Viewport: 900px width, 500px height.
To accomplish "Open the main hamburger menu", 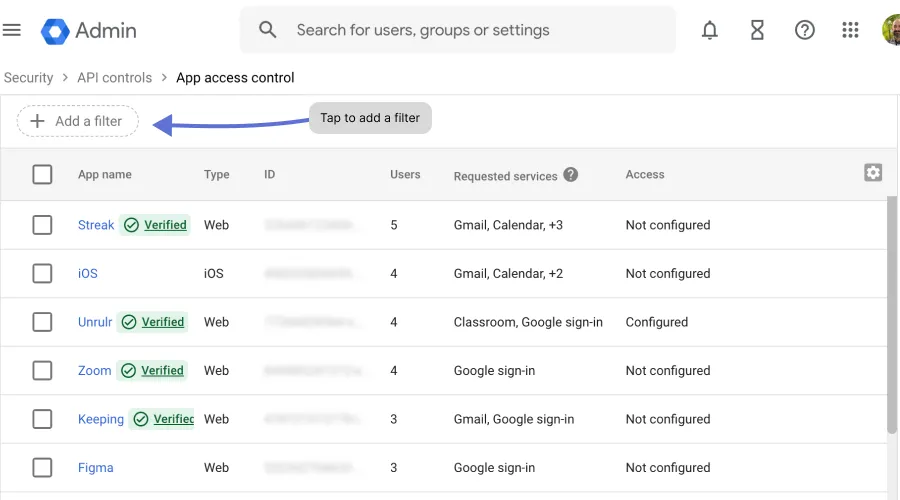I will [x=12, y=30].
